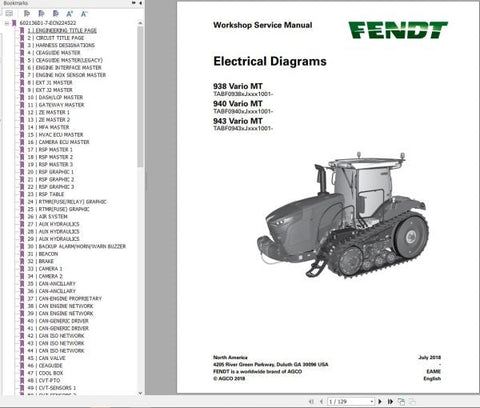Image resolution: width=480 pixels, height=408 pixels.
Task: Click bookmark icon beside 45 | CAN VALVE
Action: click(x=22, y=358)
